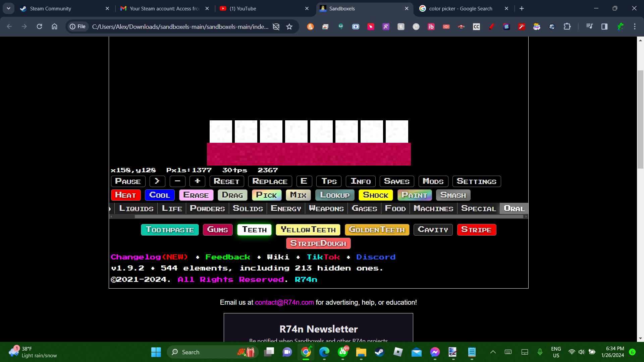
Task: Select the Heat tool
Action: [125, 195]
